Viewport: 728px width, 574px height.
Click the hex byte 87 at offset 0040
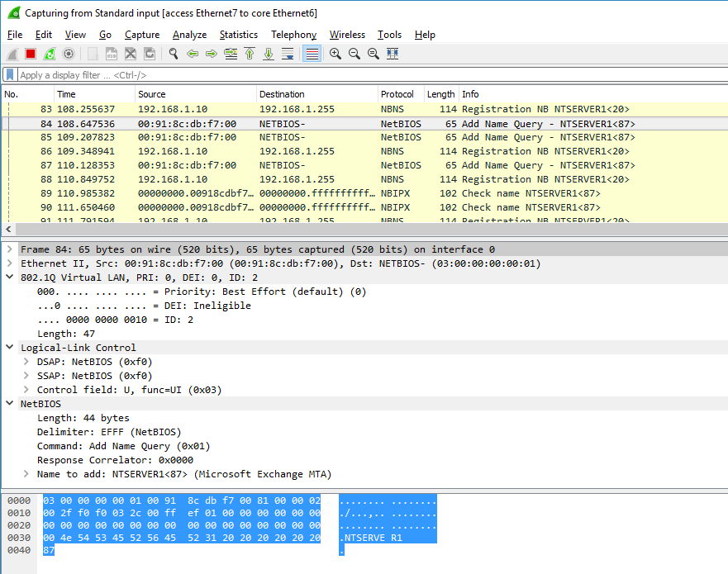pyautogui.click(x=49, y=550)
